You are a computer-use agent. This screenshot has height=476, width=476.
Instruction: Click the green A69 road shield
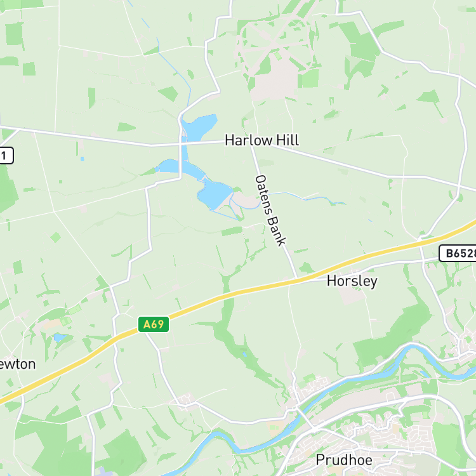pyautogui.click(x=154, y=324)
